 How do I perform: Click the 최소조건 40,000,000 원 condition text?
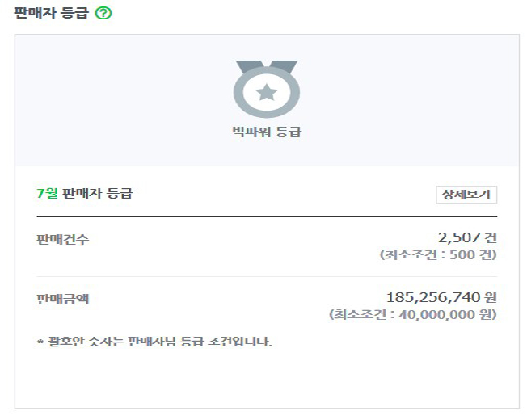point(412,314)
